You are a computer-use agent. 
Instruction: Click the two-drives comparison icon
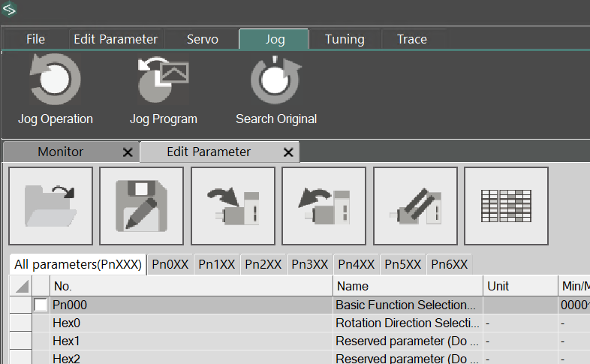pyautogui.click(x=415, y=206)
